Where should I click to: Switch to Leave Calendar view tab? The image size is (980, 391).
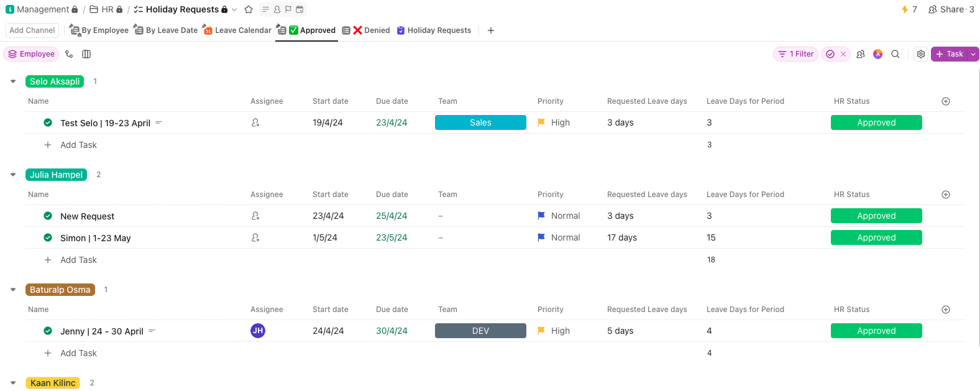242,30
